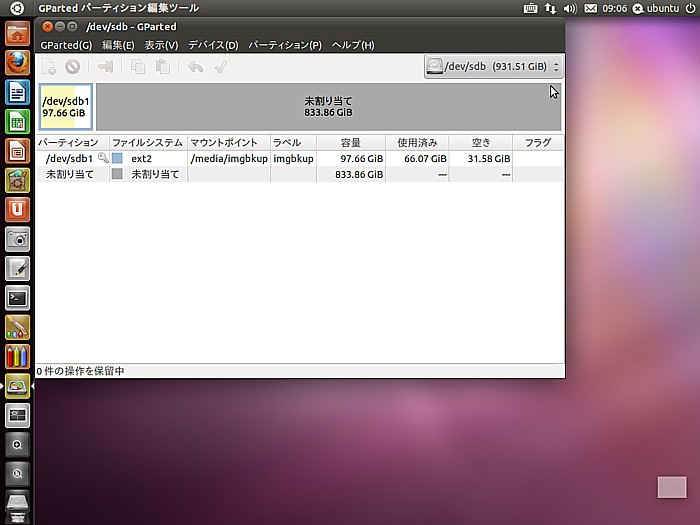Click the Undo last operation icon

tap(196, 67)
